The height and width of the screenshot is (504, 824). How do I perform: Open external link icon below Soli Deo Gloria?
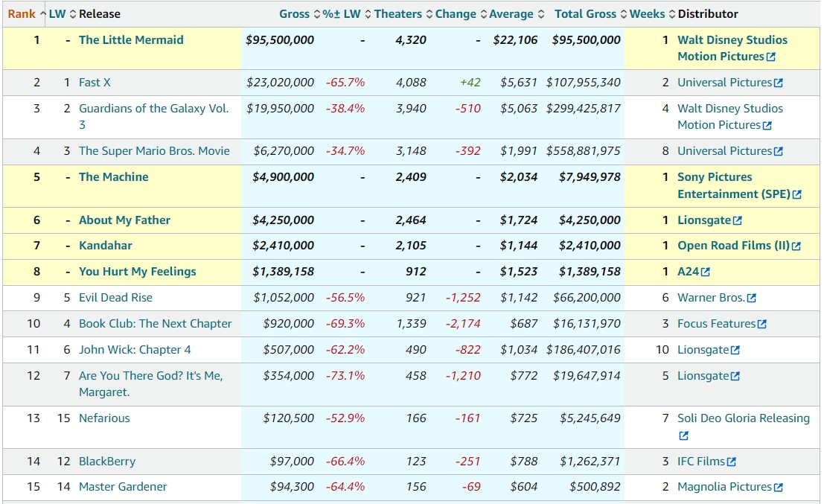pyautogui.click(x=683, y=436)
